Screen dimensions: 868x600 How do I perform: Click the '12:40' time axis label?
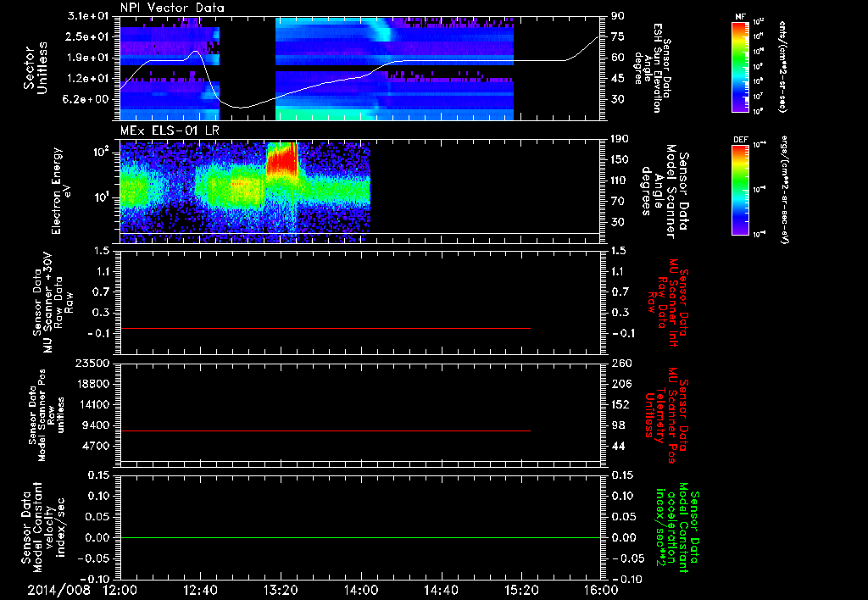pyautogui.click(x=200, y=590)
